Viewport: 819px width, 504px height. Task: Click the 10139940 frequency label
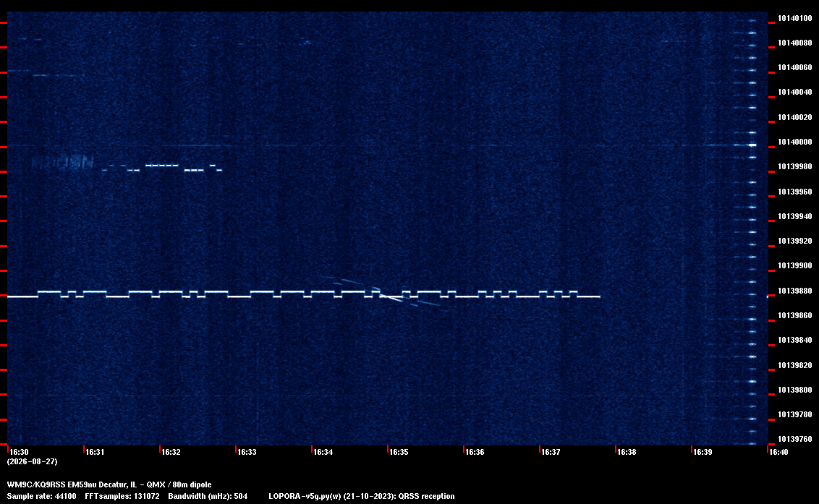coord(795,216)
